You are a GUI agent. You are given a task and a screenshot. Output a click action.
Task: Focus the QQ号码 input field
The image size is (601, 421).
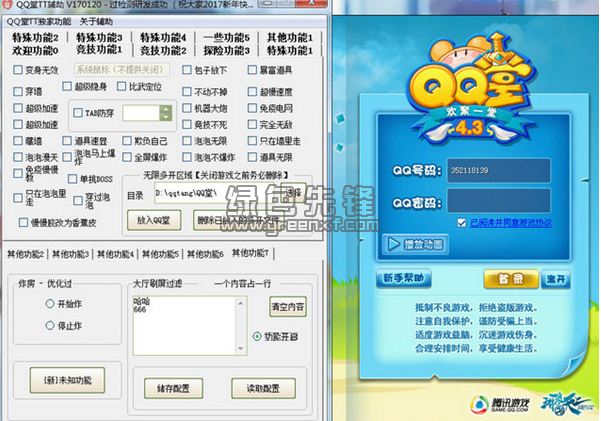[499, 170]
